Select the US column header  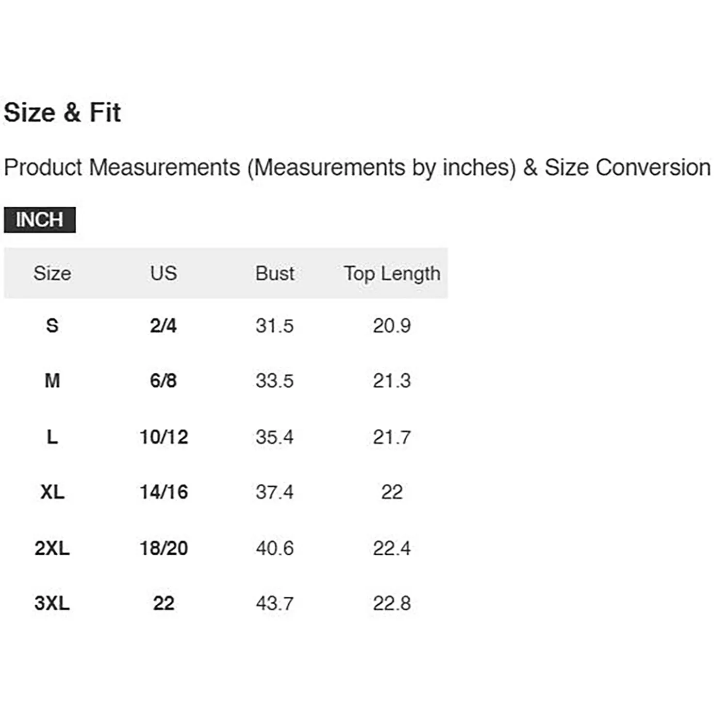(x=164, y=273)
